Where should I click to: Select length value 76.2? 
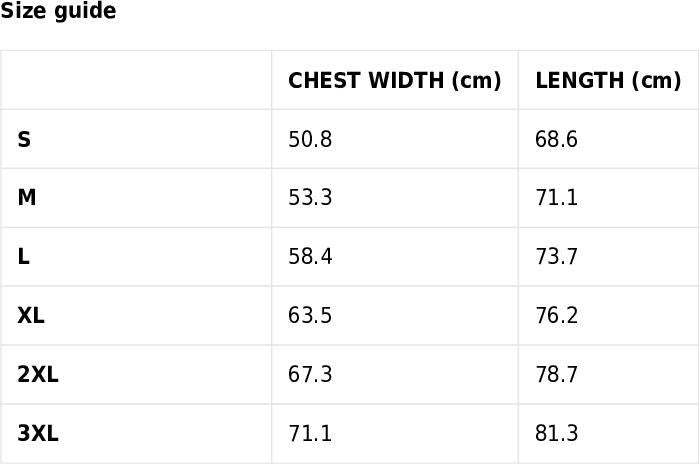557,316
